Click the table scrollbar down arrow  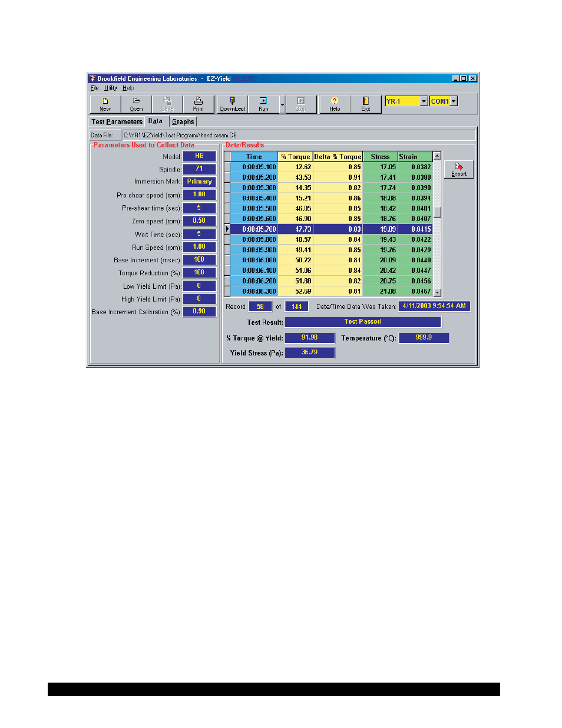pyautogui.click(x=437, y=292)
